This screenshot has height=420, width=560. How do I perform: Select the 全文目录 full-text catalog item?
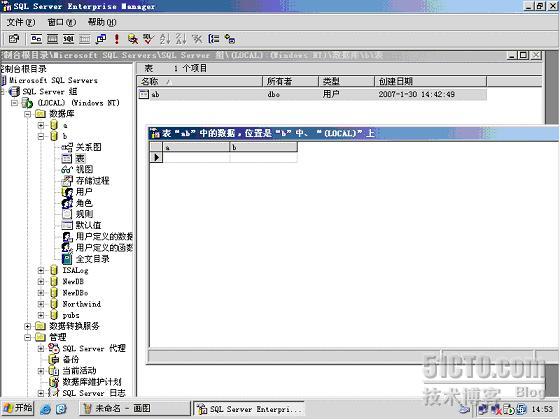coord(92,259)
